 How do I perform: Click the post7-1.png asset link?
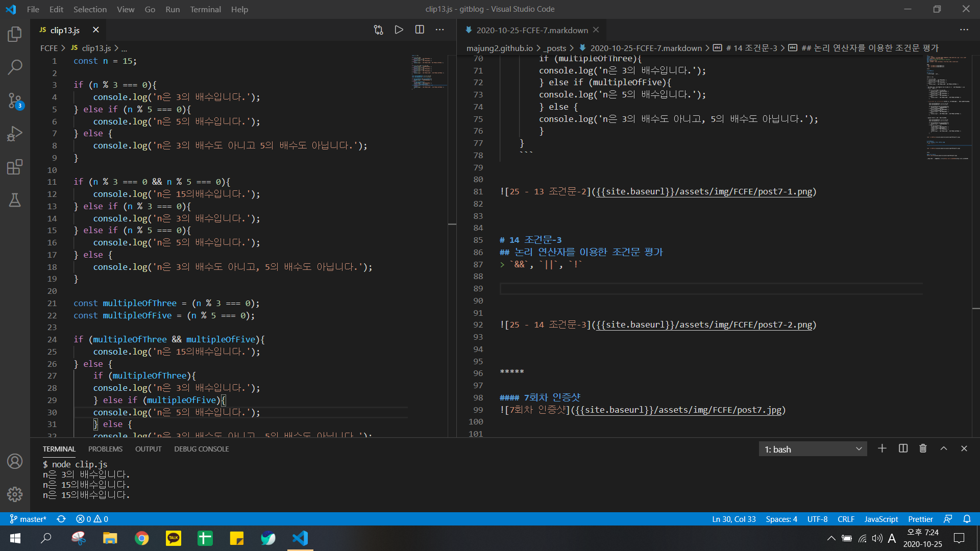tap(704, 192)
